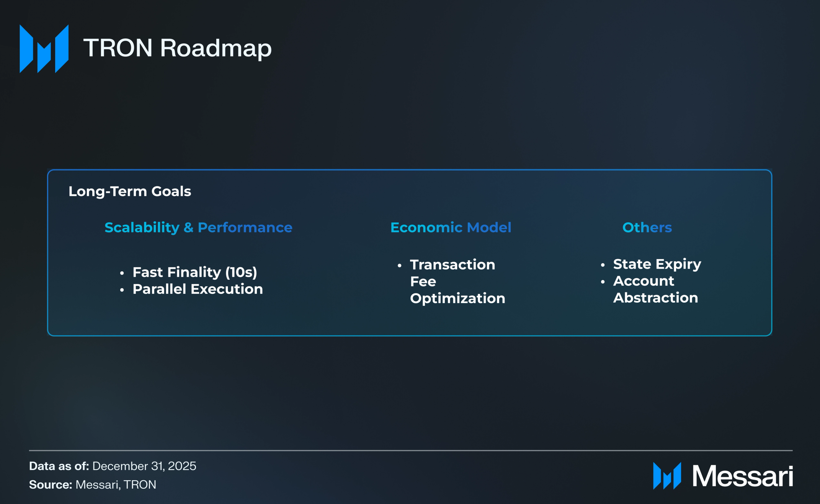Click the Source label in footer
The image size is (820, 504).
click(51, 485)
